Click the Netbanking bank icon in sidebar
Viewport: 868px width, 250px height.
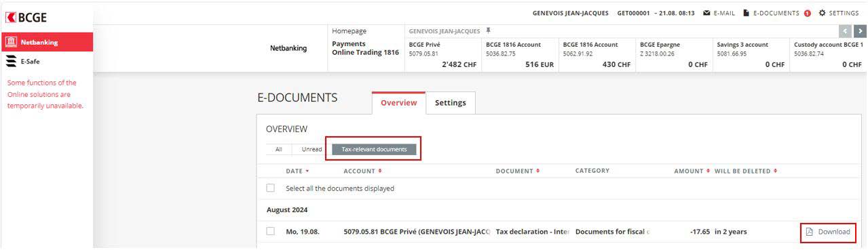11,42
